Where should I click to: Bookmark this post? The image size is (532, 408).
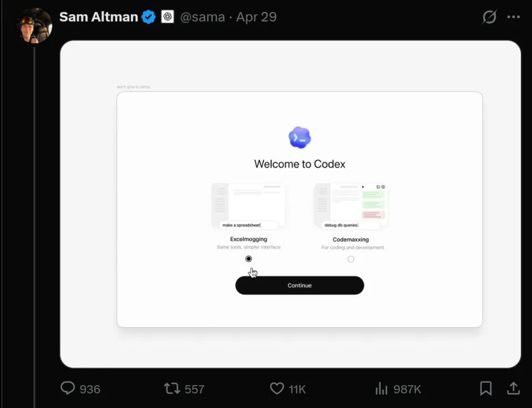pyautogui.click(x=486, y=388)
